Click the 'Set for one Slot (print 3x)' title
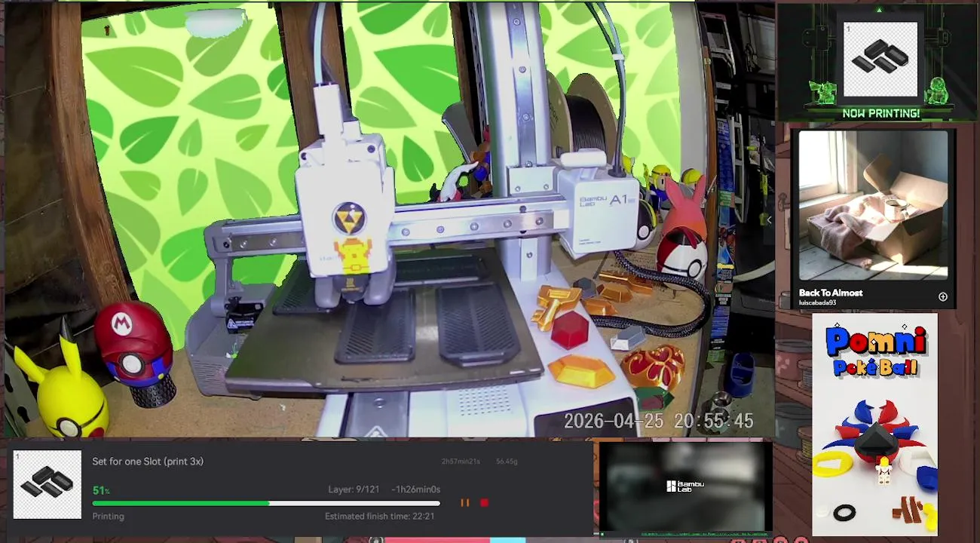 (x=148, y=462)
